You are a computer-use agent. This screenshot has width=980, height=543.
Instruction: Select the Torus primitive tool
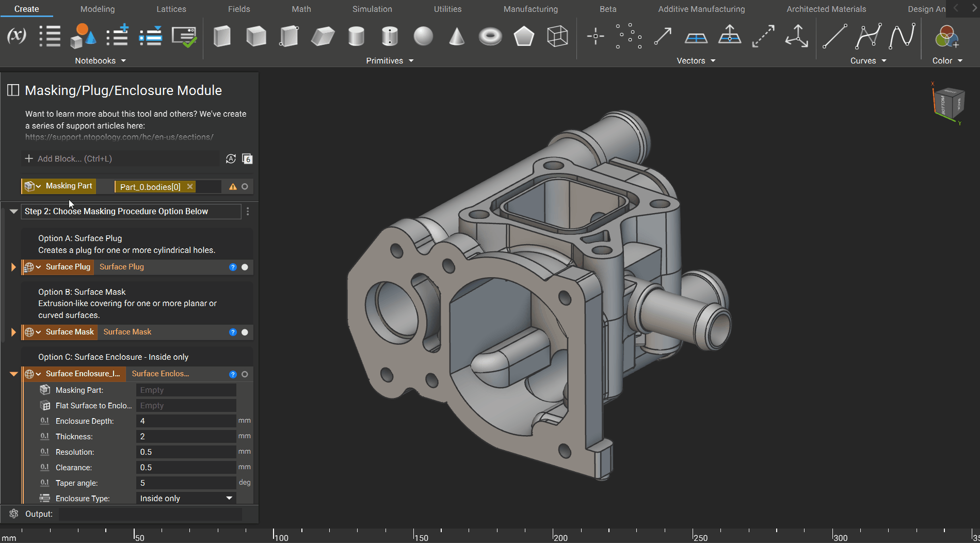tap(490, 37)
